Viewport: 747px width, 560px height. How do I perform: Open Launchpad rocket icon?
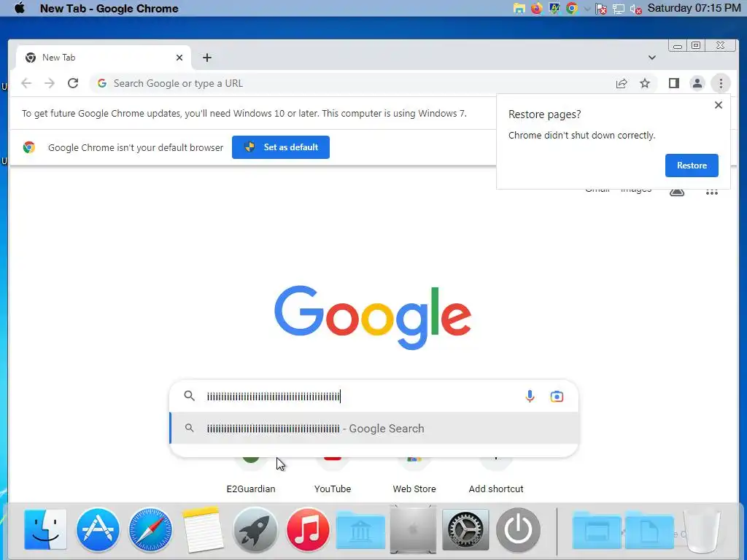pyautogui.click(x=255, y=529)
